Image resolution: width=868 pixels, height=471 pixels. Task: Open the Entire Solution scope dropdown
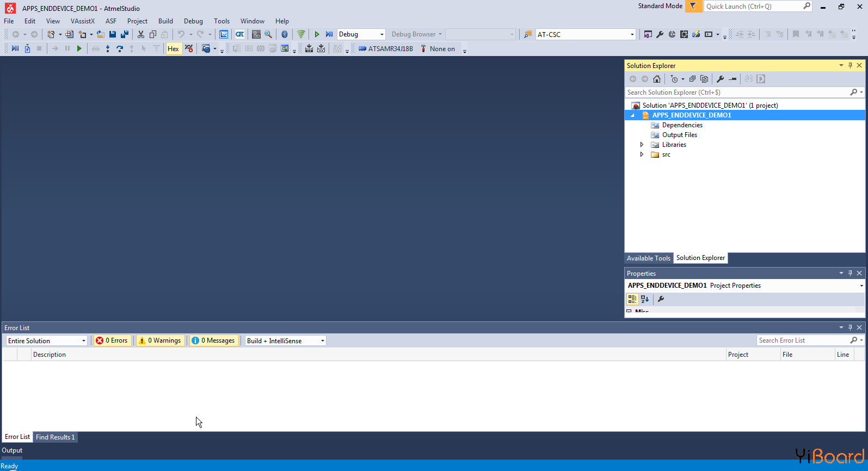(x=47, y=340)
